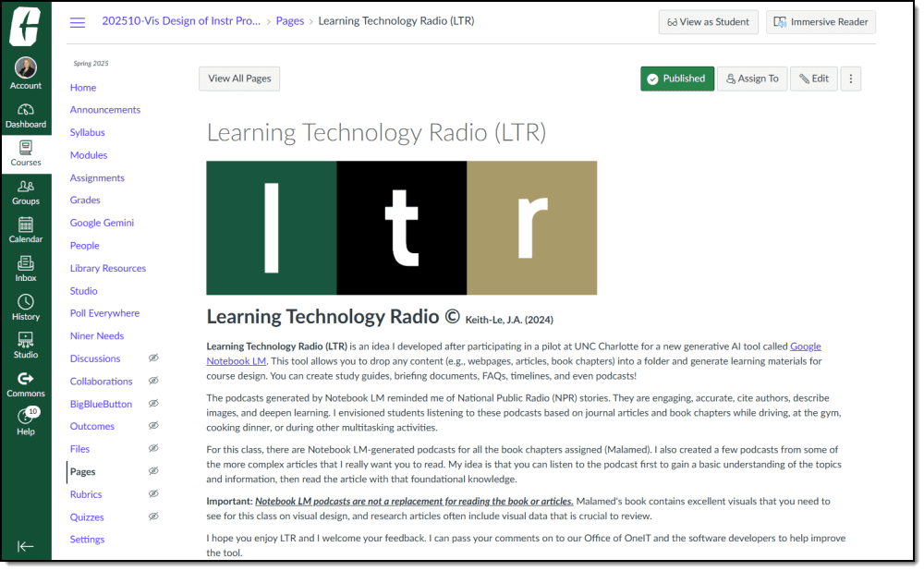
Task: Open the Groups icon
Action: tap(26, 187)
